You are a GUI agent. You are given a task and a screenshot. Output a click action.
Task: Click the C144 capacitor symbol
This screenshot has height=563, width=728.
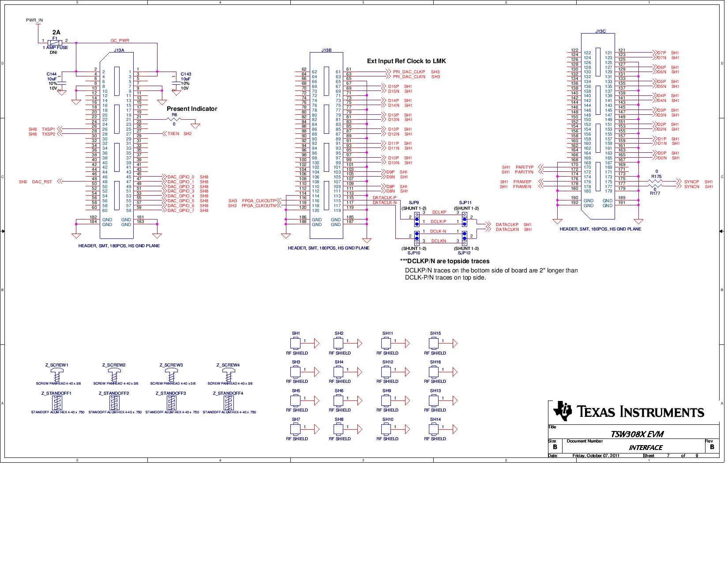coord(62,82)
